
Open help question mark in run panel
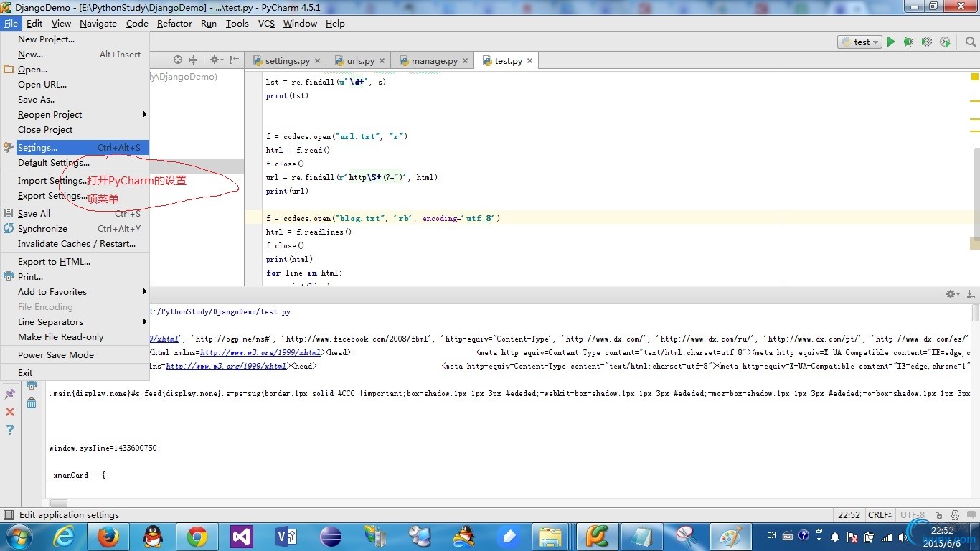click(10, 430)
